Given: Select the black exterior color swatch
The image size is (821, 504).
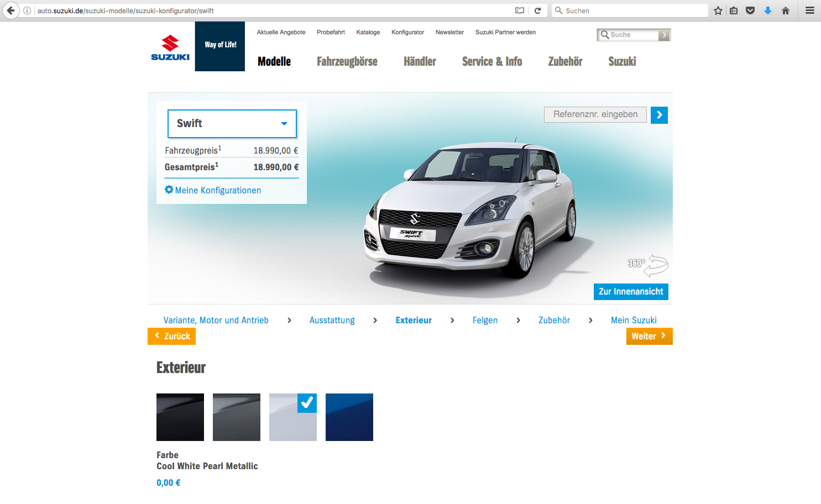Looking at the screenshot, I should tap(180, 417).
